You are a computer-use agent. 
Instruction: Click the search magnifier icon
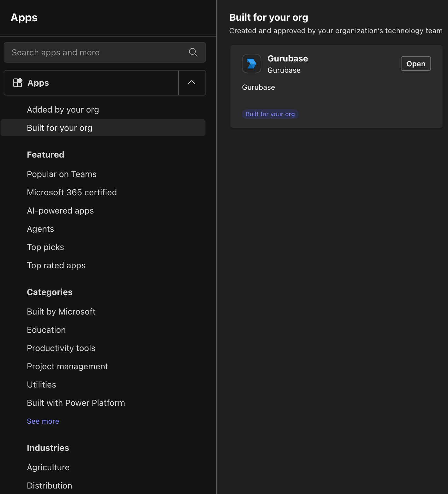pos(193,52)
